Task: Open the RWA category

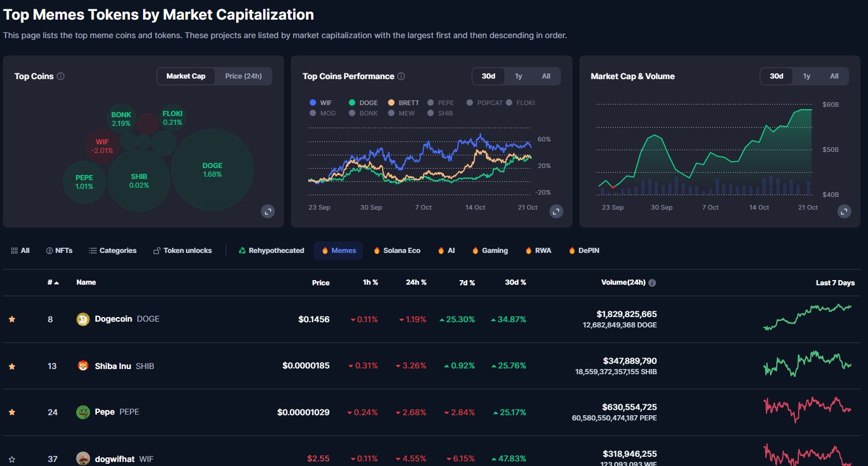Action: pos(538,251)
